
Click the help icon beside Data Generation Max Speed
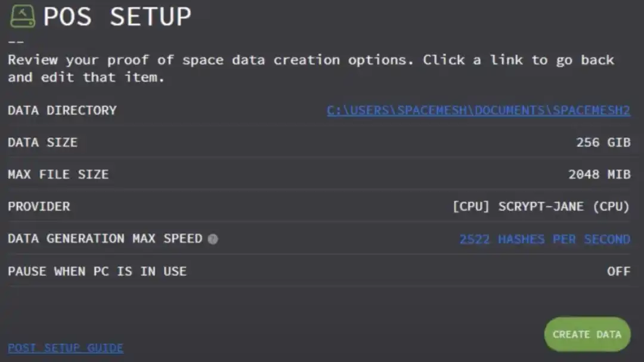213,239
